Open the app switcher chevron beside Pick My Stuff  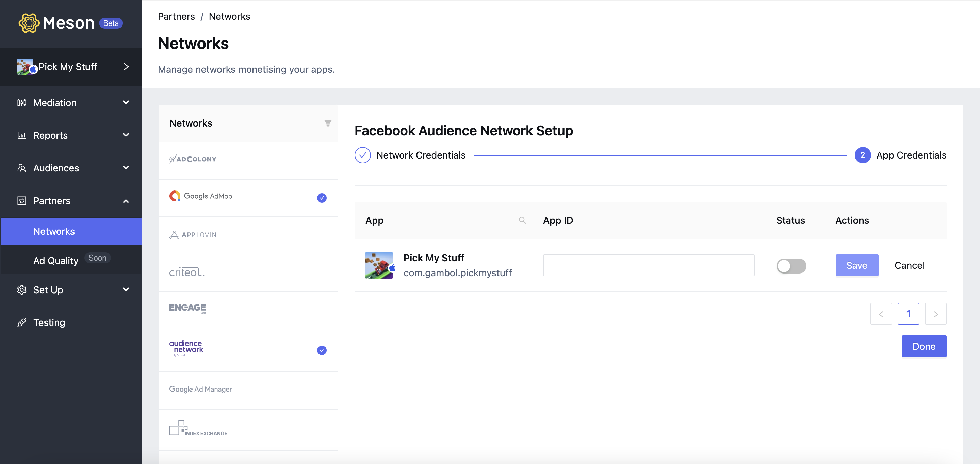point(126,67)
